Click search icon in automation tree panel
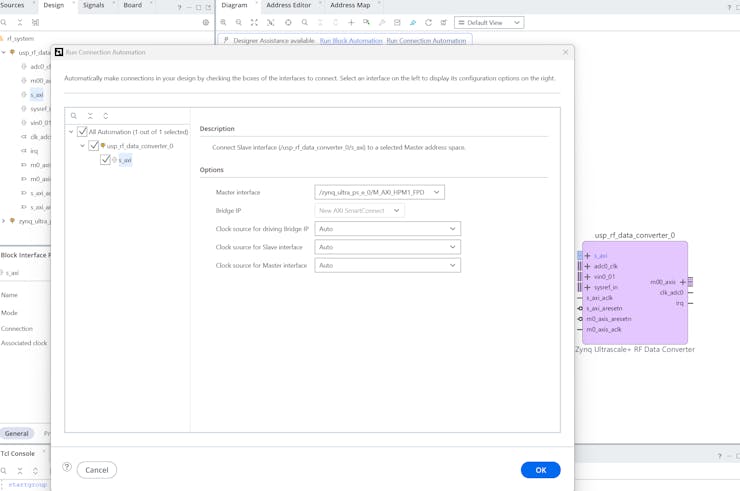The image size is (740, 491). (74, 116)
